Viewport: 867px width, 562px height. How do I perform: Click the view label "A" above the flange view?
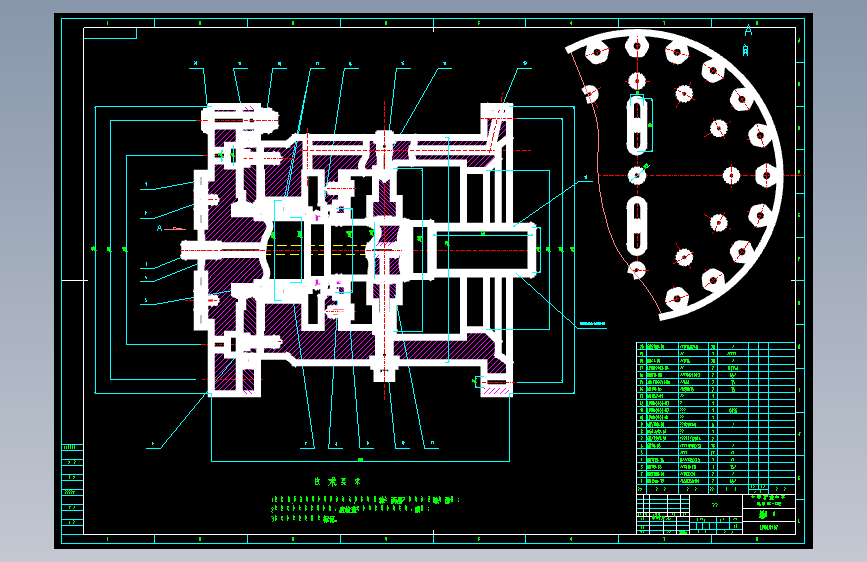(748, 30)
